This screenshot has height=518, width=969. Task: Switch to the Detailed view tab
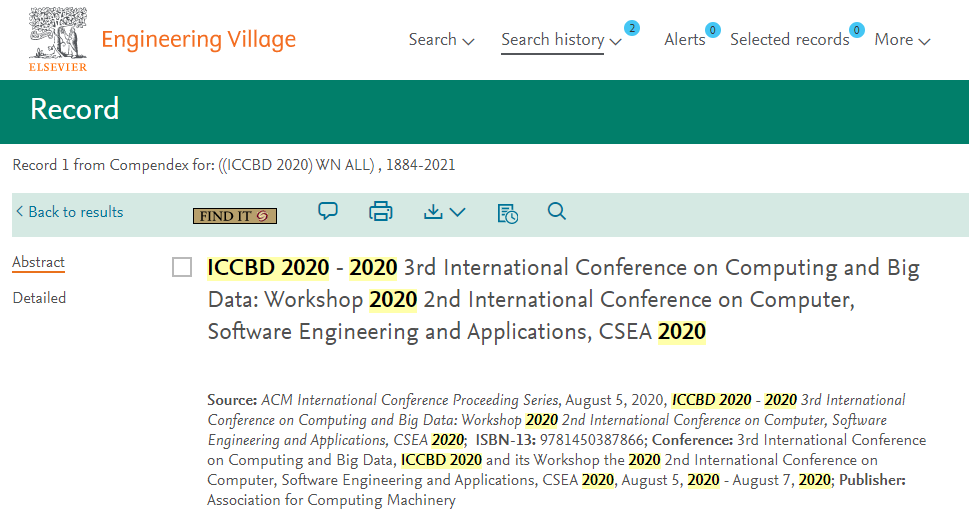pyautogui.click(x=39, y=298)
